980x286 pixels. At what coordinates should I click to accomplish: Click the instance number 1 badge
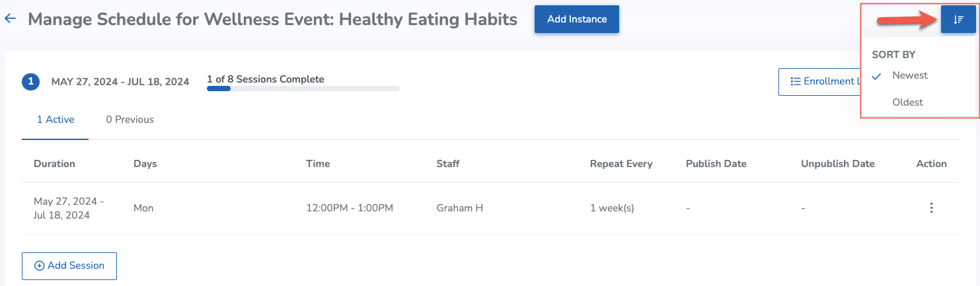[x=31, y=82]
